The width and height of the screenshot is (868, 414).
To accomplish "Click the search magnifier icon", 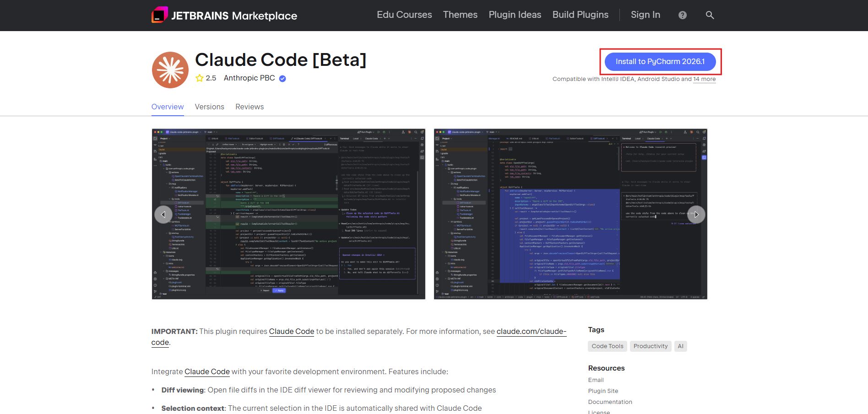I will click(710, 15).
